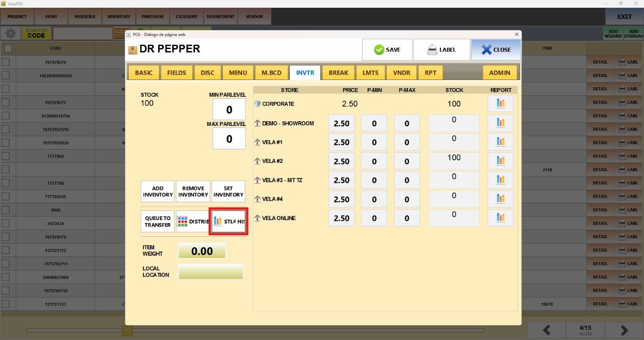Click the settings gear icon
This screenshot has width=644, height=340.
click(10, 33)
